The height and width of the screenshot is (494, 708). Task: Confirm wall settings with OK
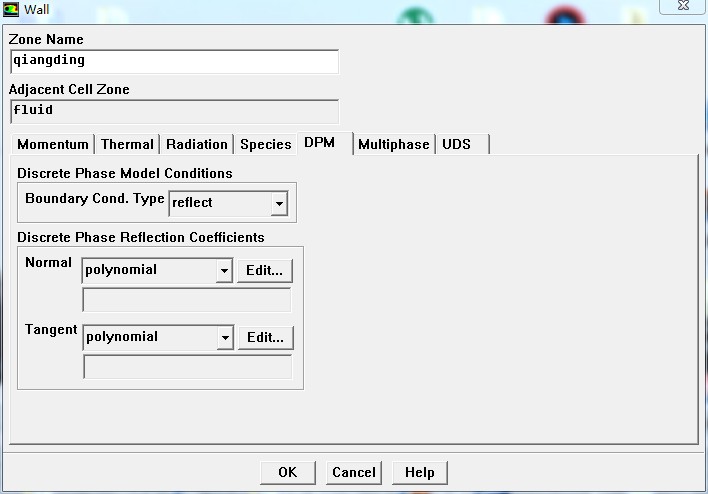(288, 472)
